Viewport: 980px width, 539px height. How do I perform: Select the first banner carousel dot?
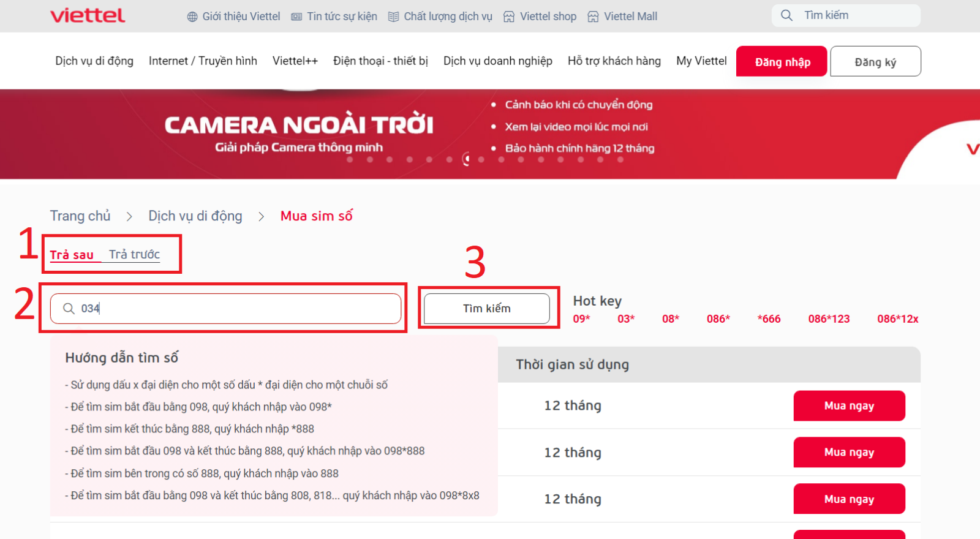coord(350,159)
